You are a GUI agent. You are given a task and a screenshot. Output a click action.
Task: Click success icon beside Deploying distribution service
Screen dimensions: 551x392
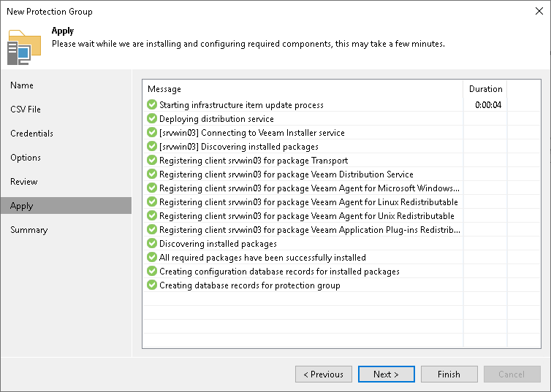click(152, 118)
